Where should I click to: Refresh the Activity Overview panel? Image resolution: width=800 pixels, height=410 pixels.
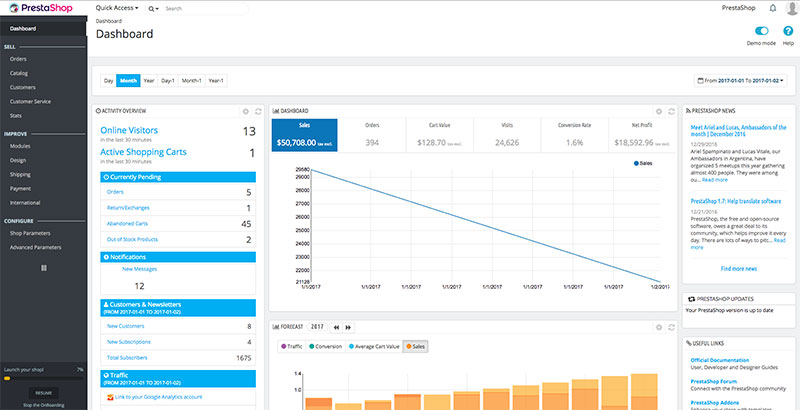(x=258, y=111)
